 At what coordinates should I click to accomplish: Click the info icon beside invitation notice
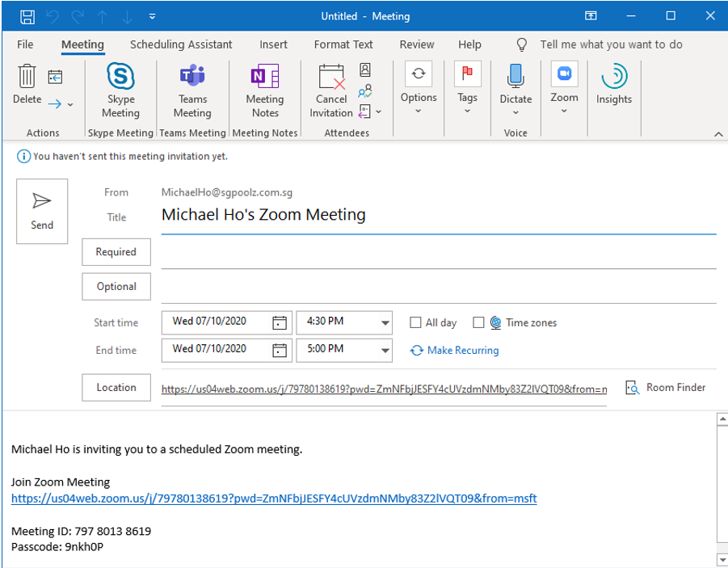[x=23, y=157]
